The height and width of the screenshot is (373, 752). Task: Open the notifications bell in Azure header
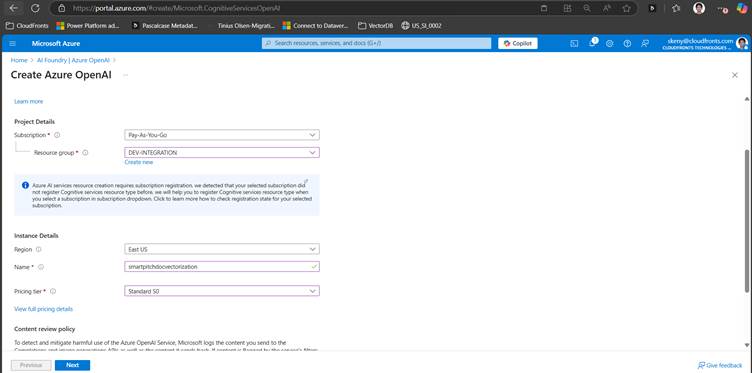click(592, 43)
